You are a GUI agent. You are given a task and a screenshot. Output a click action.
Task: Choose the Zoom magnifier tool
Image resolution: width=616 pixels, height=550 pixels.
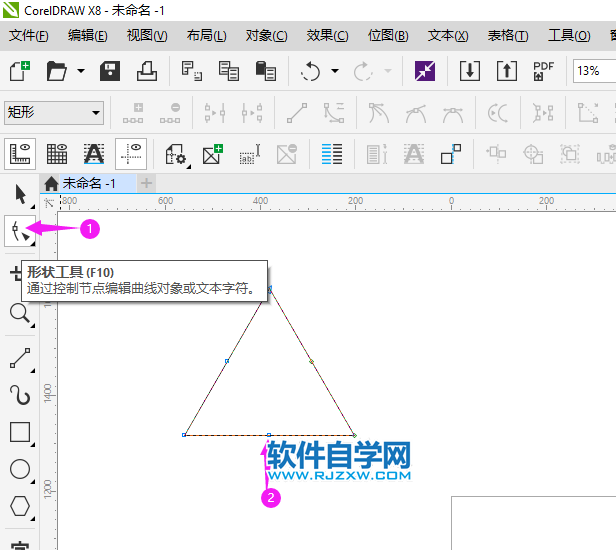[19, 314]
